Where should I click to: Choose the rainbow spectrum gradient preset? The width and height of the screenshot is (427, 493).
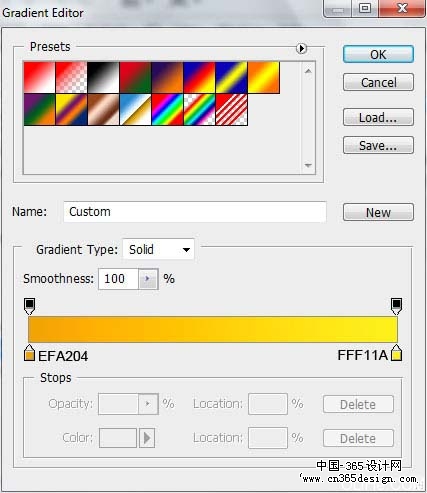click(167, 109)
